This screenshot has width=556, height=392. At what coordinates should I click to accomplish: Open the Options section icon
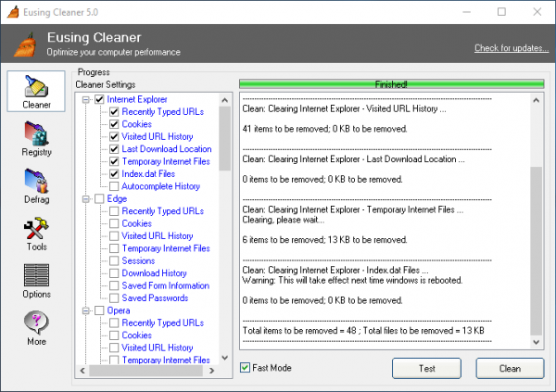tap(36, 275)
